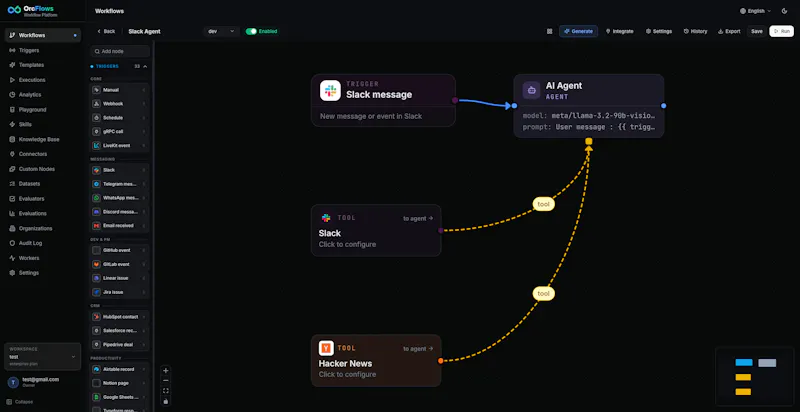This screenshot has width=800, height=412.
Task: Export the workflow
Action: coord(729,31)
